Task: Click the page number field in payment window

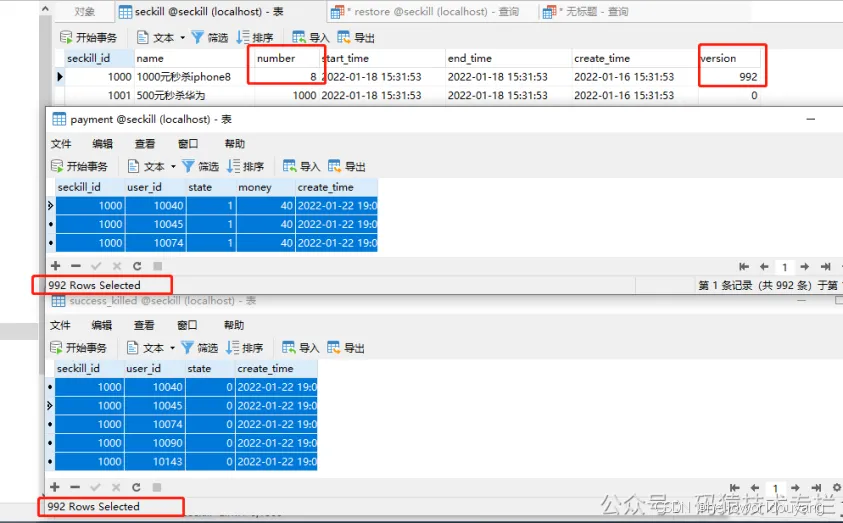Action: [784, 267]
